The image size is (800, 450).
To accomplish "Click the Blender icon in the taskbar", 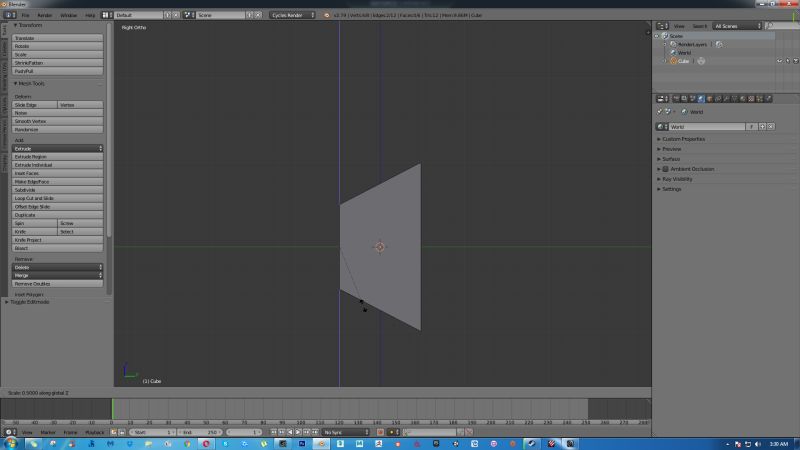I will pyautogui.click(x=321, y=444).
